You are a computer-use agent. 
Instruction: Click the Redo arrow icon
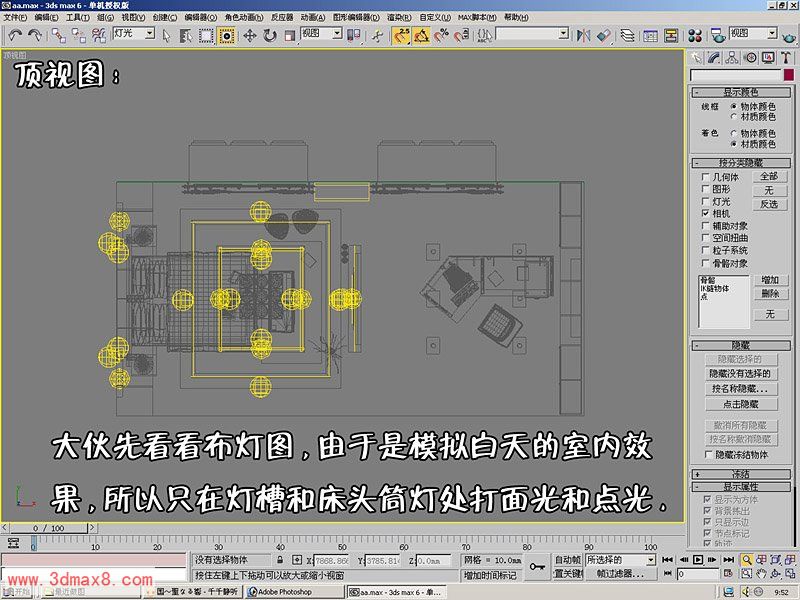point(34,35)
